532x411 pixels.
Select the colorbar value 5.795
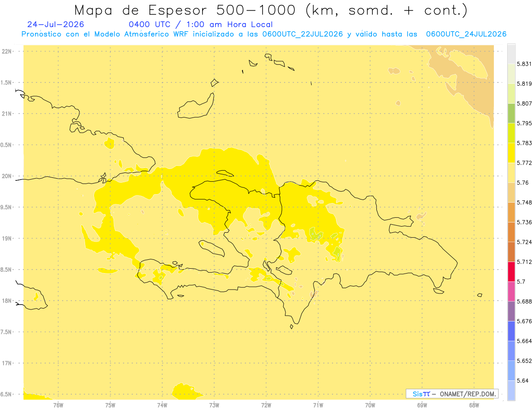click(x=524, y=123)
